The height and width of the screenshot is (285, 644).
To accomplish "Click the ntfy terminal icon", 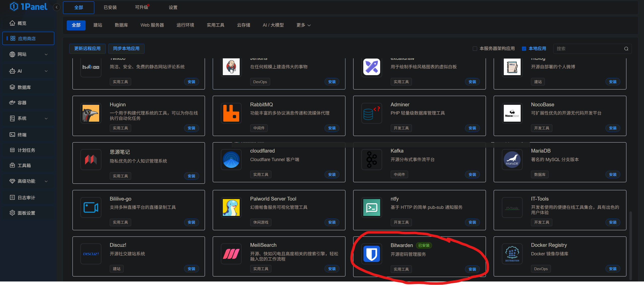I will (x=372, y=208).
